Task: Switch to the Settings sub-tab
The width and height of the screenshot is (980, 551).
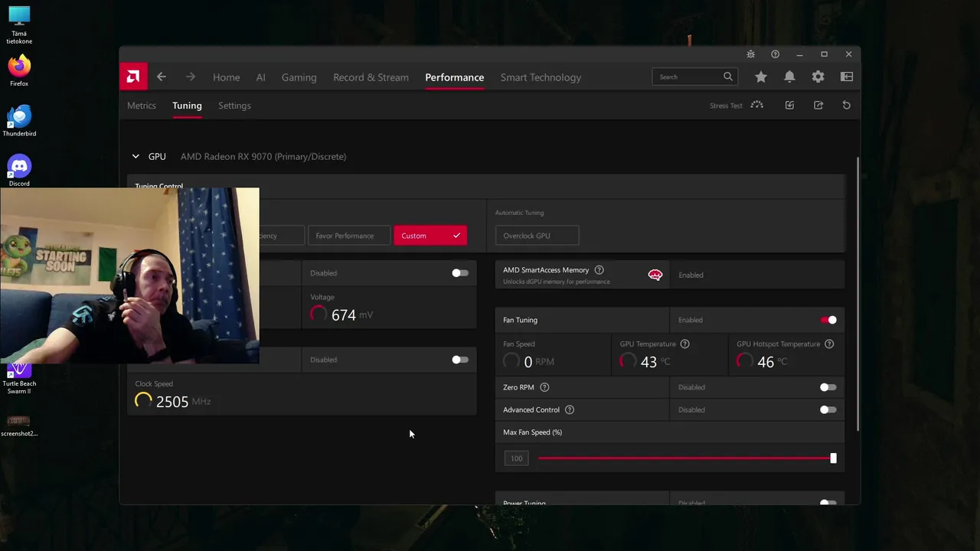Action: [x=234, y=106]
